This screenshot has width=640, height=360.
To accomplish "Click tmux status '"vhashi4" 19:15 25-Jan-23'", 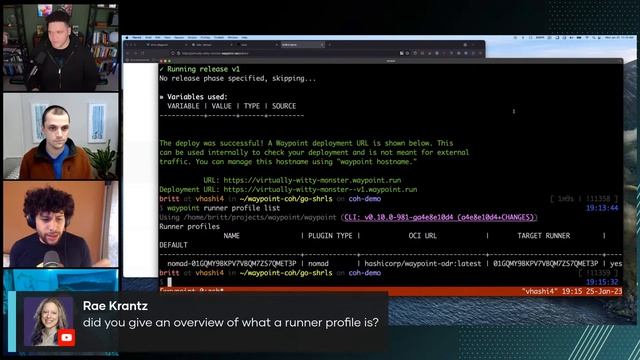I will [x=571, y=291].
